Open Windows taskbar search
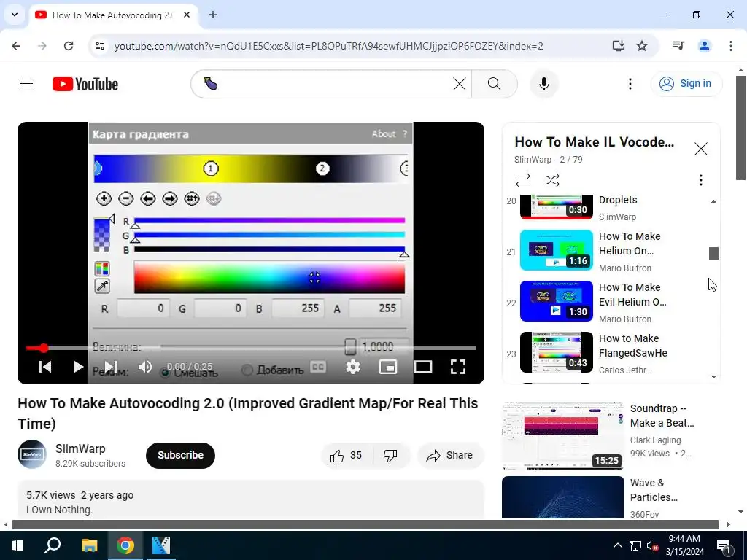This screenshot has width=747, height=560. click(x=53, y=545)
